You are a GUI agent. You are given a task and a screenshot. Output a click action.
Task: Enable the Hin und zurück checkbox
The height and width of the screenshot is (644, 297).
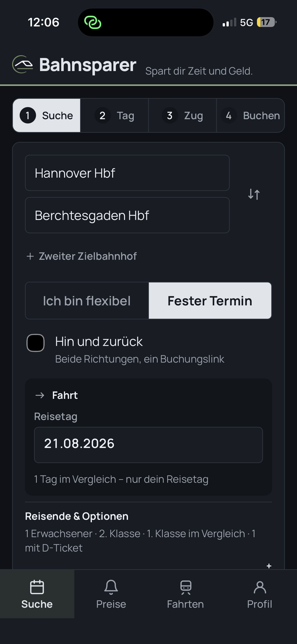(36, 343)
